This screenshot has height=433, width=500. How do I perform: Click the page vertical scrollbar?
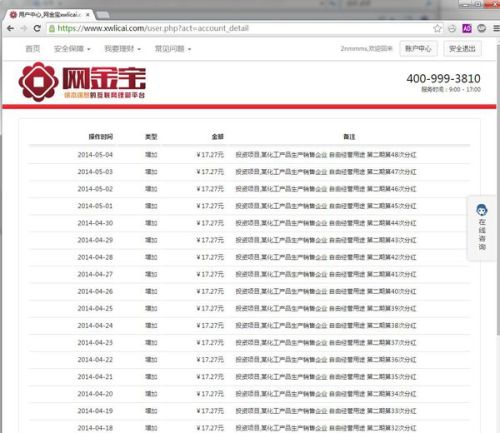(x=497, y=233)
